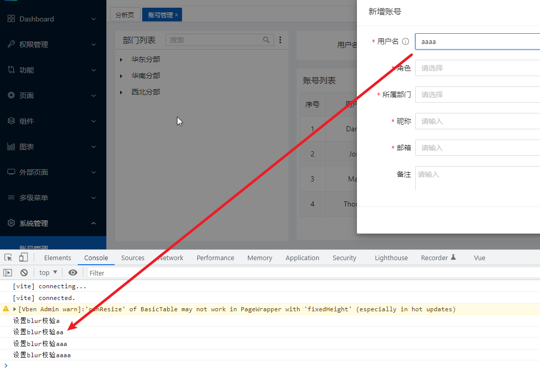Open the 所属部门 select dropdown
Image resolution: width=540 pixels, height=392 pixels.
click(x=477, y=95)
